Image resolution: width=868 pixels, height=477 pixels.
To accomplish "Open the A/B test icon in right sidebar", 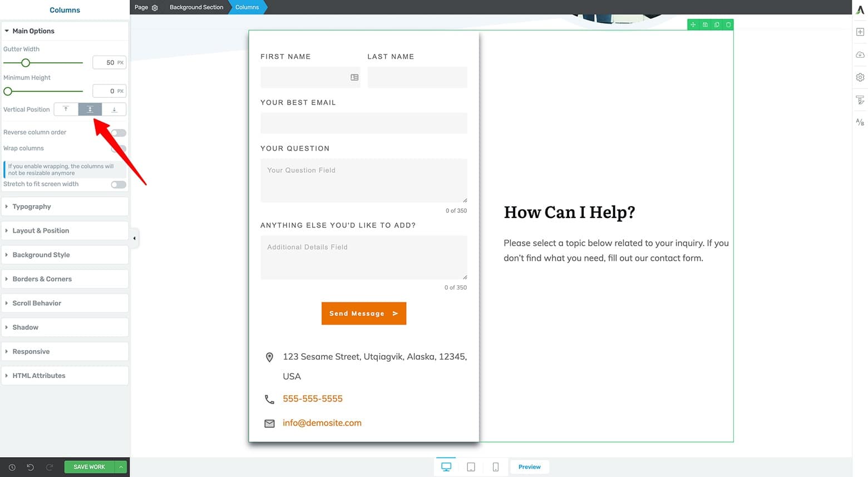I will (860, 122).
